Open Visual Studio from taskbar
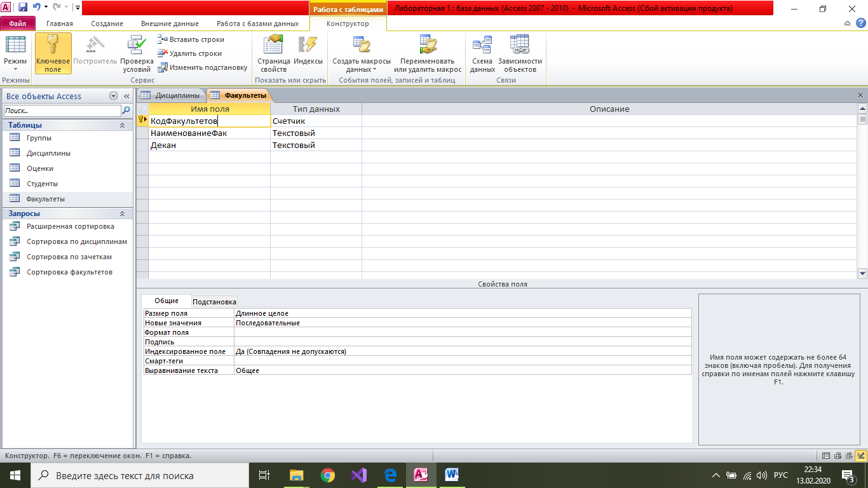 click(359, 475)
